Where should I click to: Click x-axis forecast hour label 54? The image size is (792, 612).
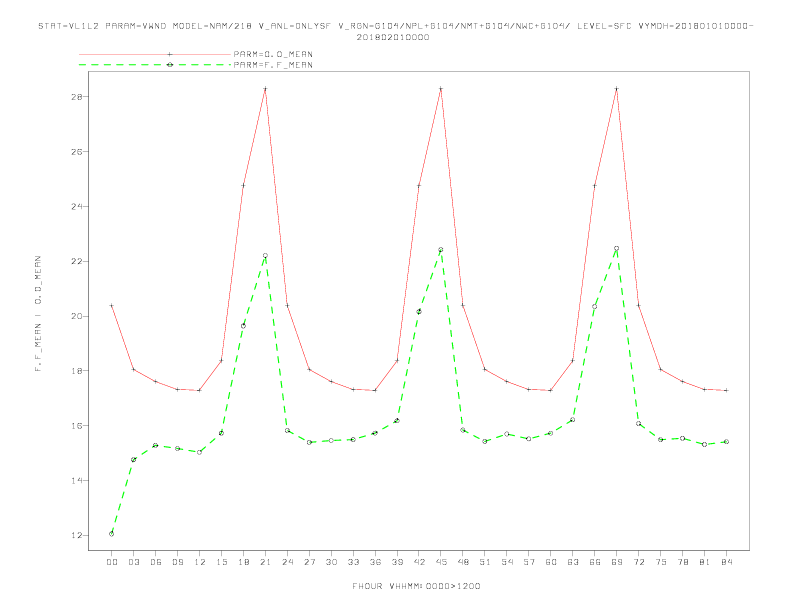point(507,562)
